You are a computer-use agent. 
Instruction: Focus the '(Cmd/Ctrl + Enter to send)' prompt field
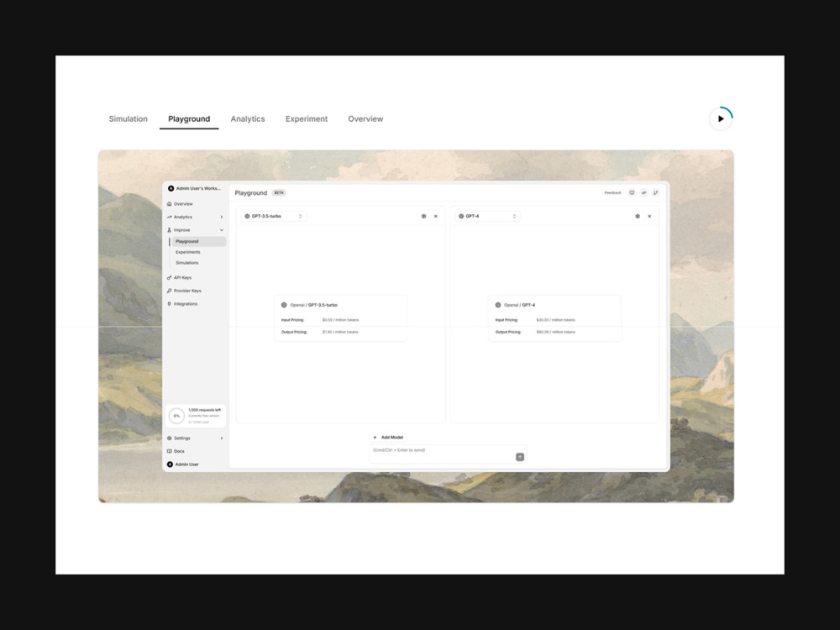[x=448, y=454]
